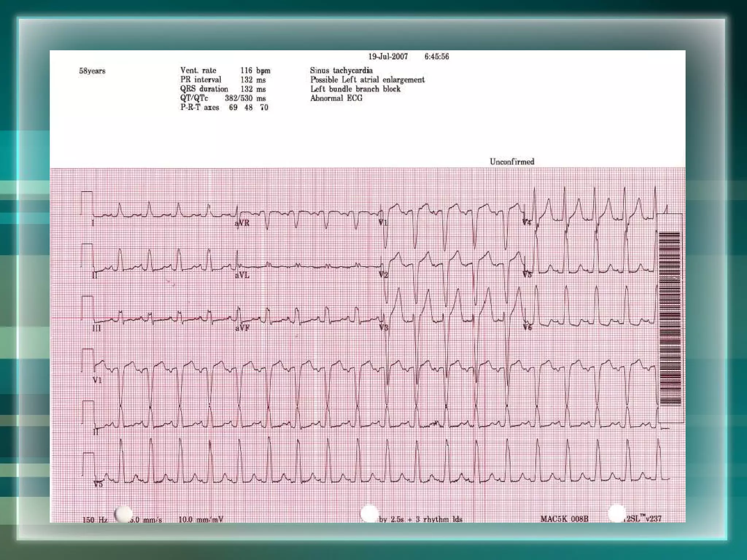The width and height of the screenshot is (747, 560).
Task: Click the 'Unconfirmed' status label
Action: (512, 162)
